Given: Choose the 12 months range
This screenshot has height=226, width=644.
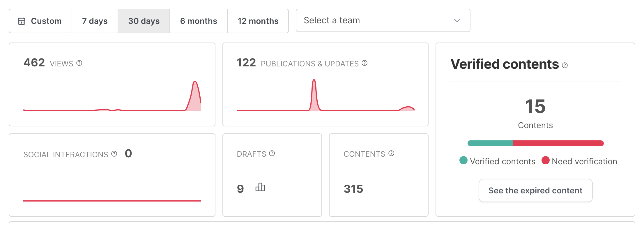Looking at the screenshot, I should point(258,21).
